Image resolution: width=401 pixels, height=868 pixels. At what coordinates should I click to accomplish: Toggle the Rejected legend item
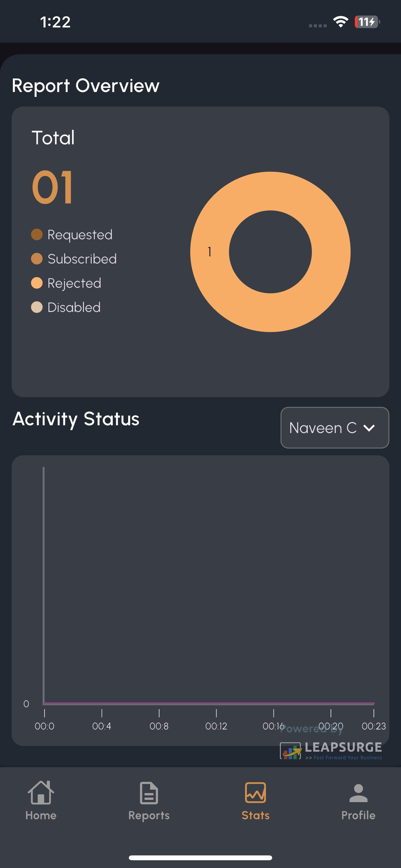tap(66, 283)
